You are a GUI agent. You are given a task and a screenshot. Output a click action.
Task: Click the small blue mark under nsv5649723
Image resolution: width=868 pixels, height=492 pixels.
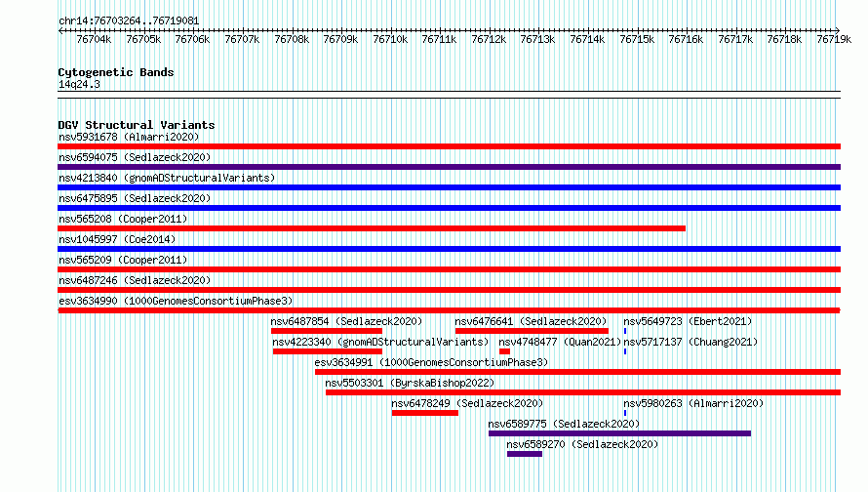point(625,331)
